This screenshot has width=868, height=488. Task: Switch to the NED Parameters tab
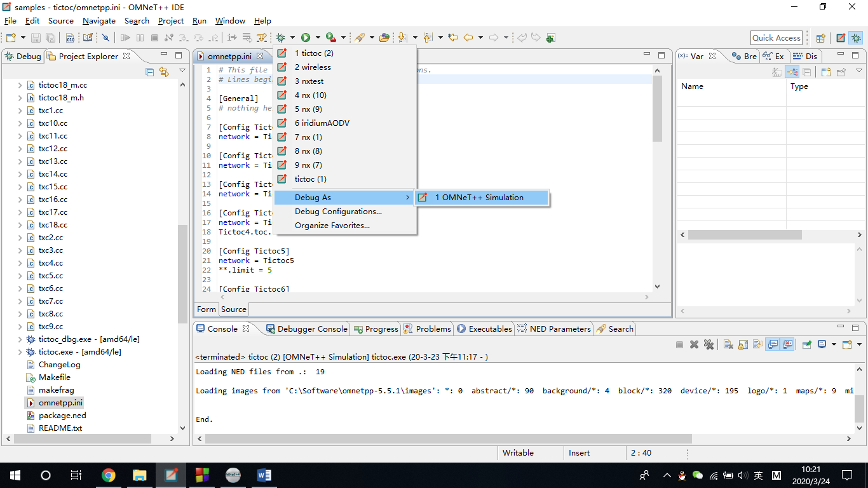coord(554,329)
